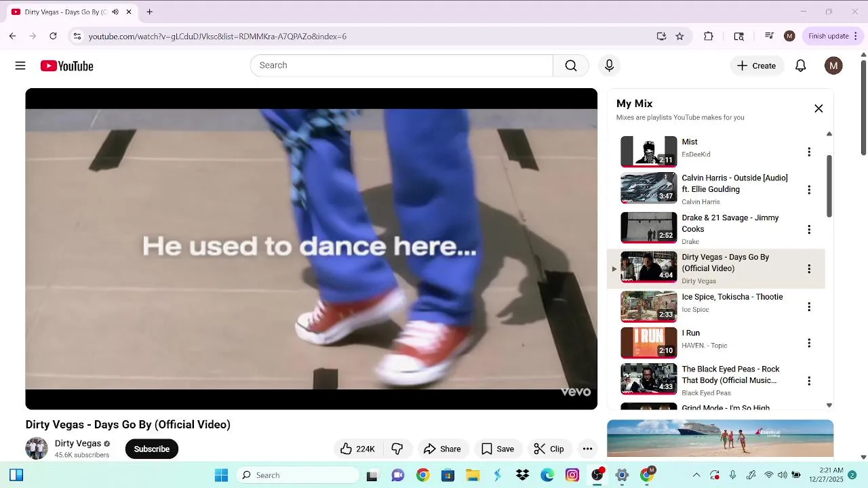Screen dimensions: 868x488
Task: Open the Dirty Vegas channel name link
Action: (x=78, y=443)
